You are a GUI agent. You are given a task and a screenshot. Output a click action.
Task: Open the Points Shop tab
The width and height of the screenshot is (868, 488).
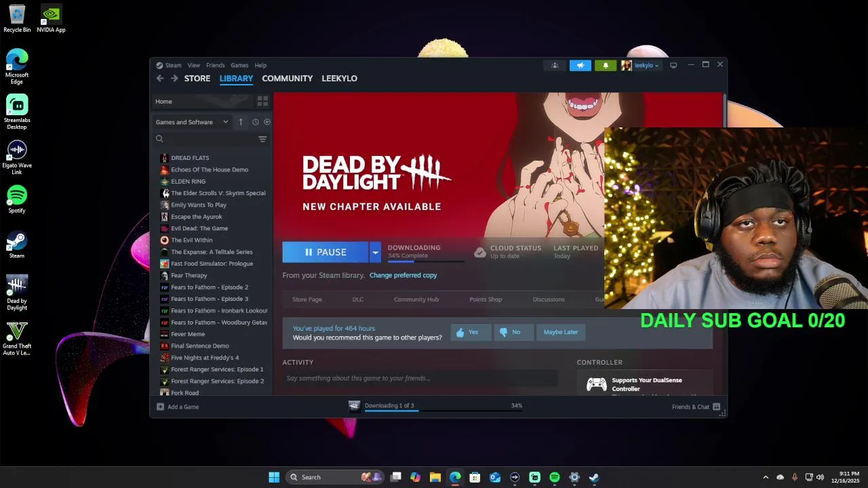(x=486, y=300)
